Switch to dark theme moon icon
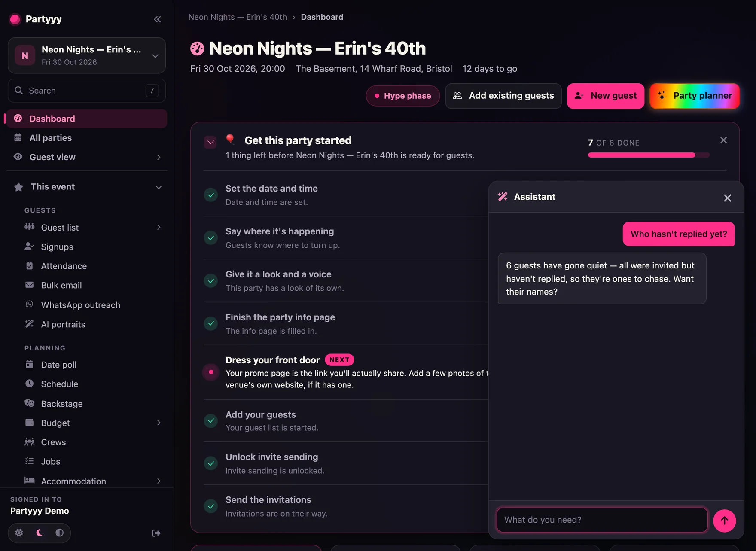Viewport: 756px width, 551px height. [x=39, y=533]
